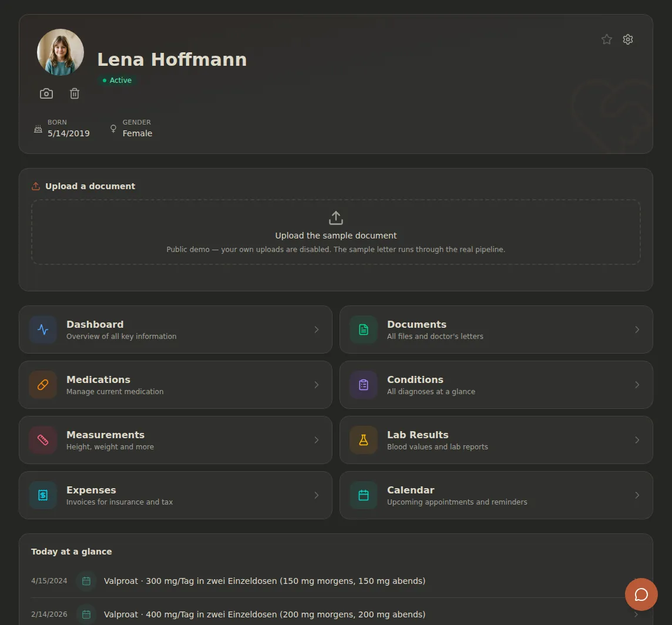Open Valproat 400 mg/Tag entry
Image resolution: width=672 pixels, height=625 pixels.
pos(336,614)
